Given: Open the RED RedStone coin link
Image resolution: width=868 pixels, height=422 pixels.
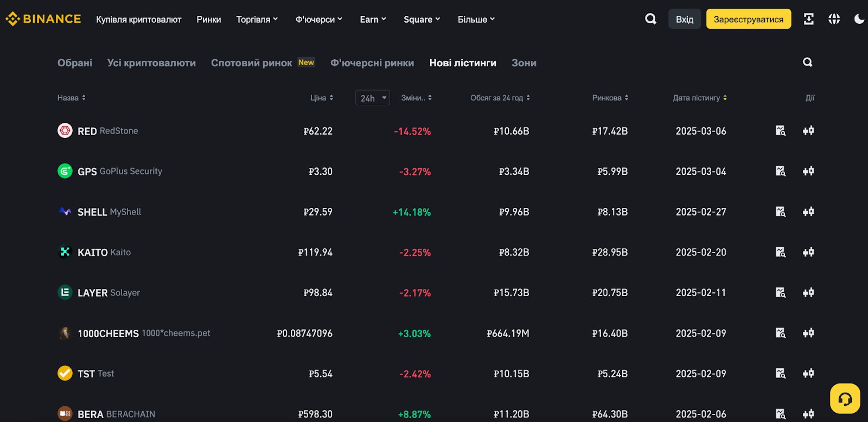Looking at the screenshot, I should [x=98, y=131].
